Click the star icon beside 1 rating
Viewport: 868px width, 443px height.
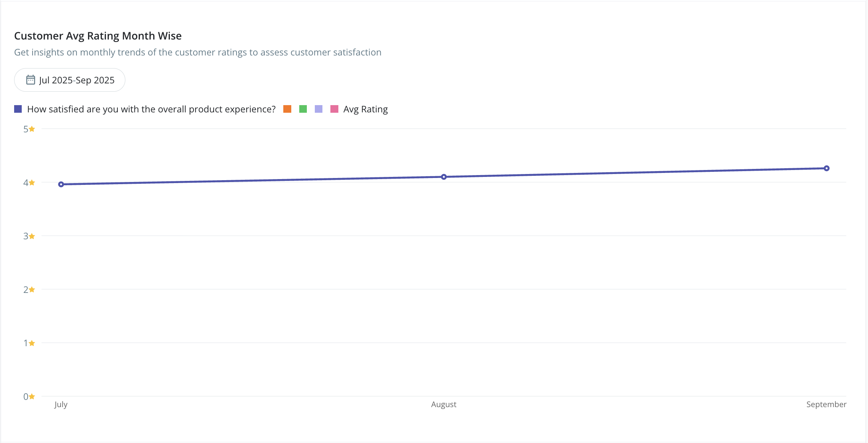pyautogui.click(x=32, y=343)
